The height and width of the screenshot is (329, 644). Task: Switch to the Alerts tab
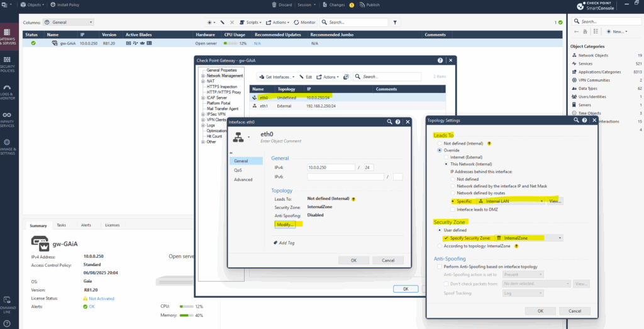tap(86, 225)
